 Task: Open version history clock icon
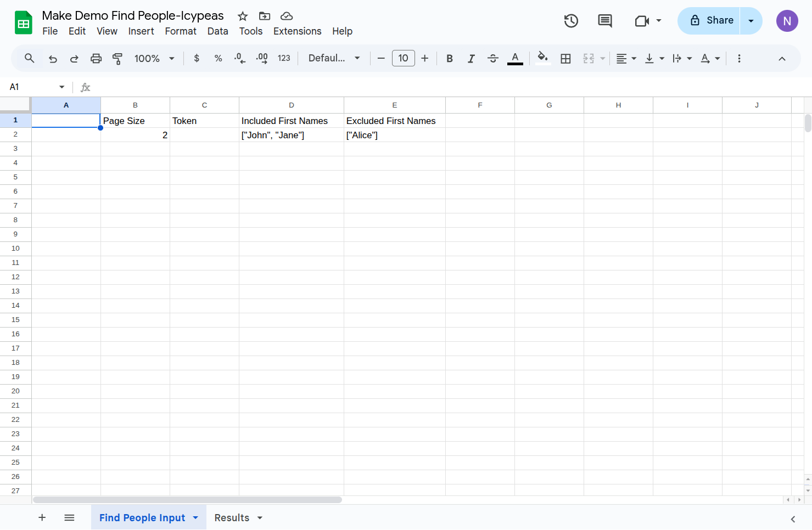pyautogui.click(x=571, y=21)
